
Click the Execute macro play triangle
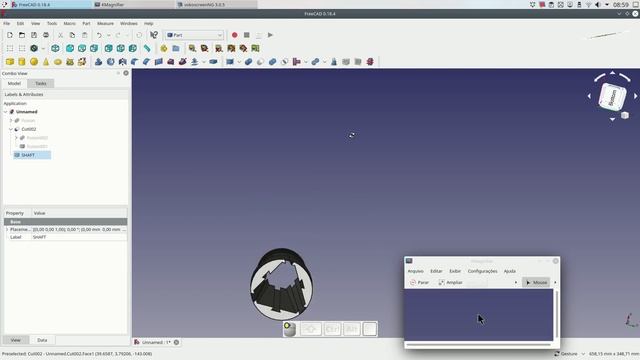click(x=270, y=35)
